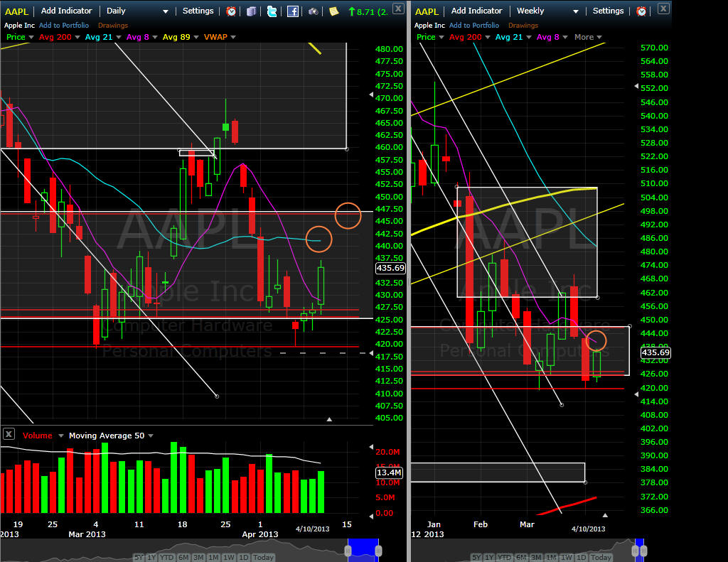Open Settings in Weekly chart
This screenshot has width=728, height=562.
pos(609,11)
